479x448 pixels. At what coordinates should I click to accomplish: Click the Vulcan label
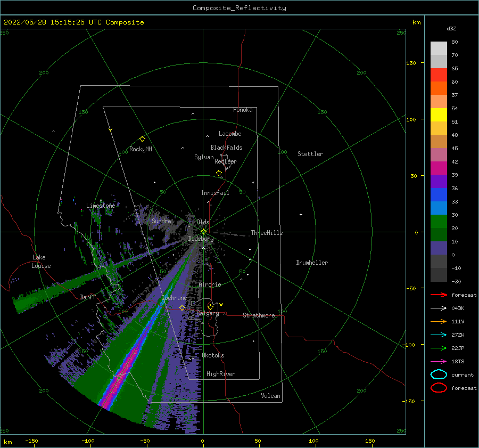[270, 396]
